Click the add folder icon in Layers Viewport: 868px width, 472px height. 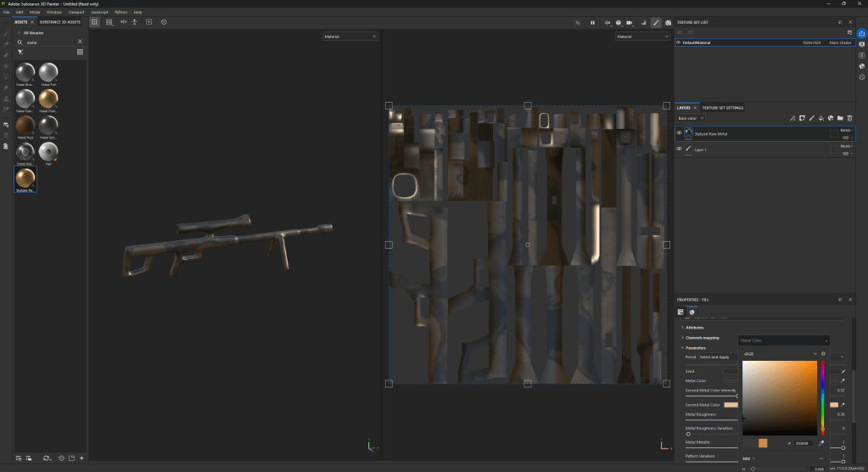[840, 118]
